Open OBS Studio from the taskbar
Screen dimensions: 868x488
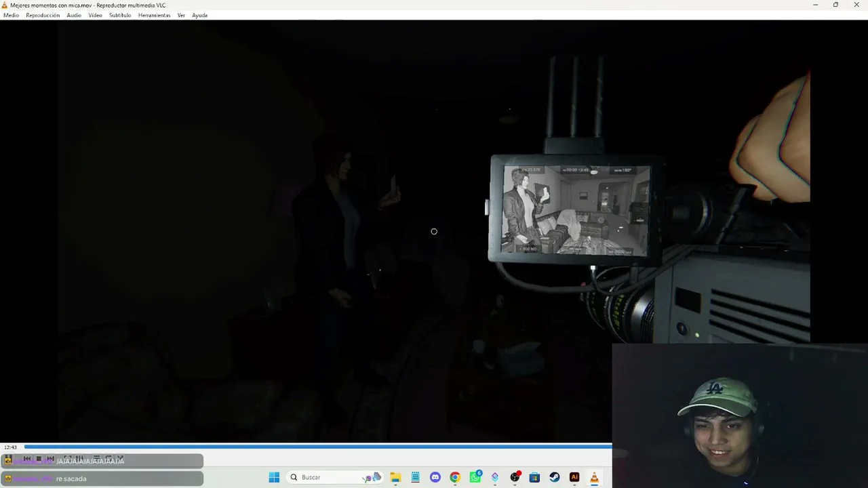pyautogui.click(x=515, y=477)
